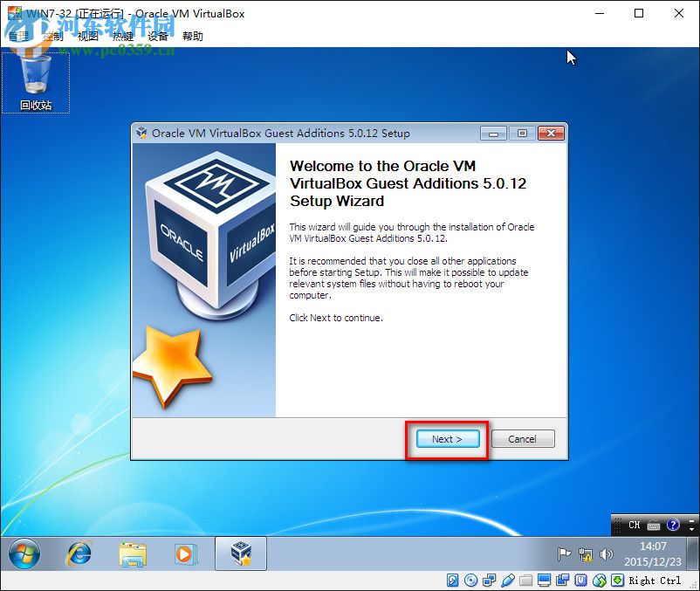The height and width of the screenshot is (591, 700).
Task: Click the network adapters icon in the status bar
Action: [488, 580]
